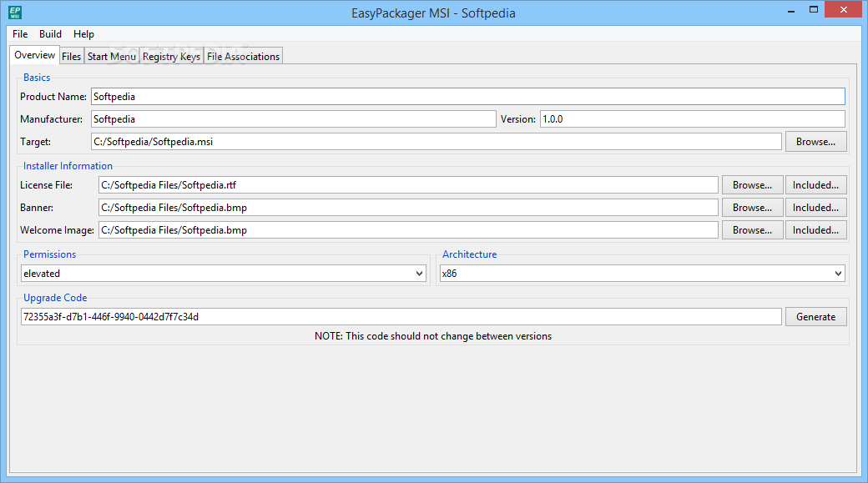Screen dimensions: 868x483
Task: Browse for the Welcome Image
Action: pyautogui.click(x=752, y=230)
